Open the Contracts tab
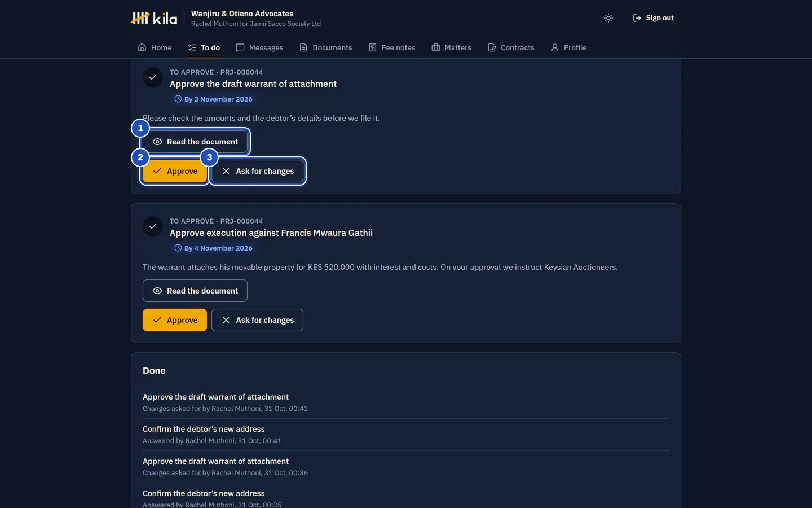812x508 pixels. point(511,47)
